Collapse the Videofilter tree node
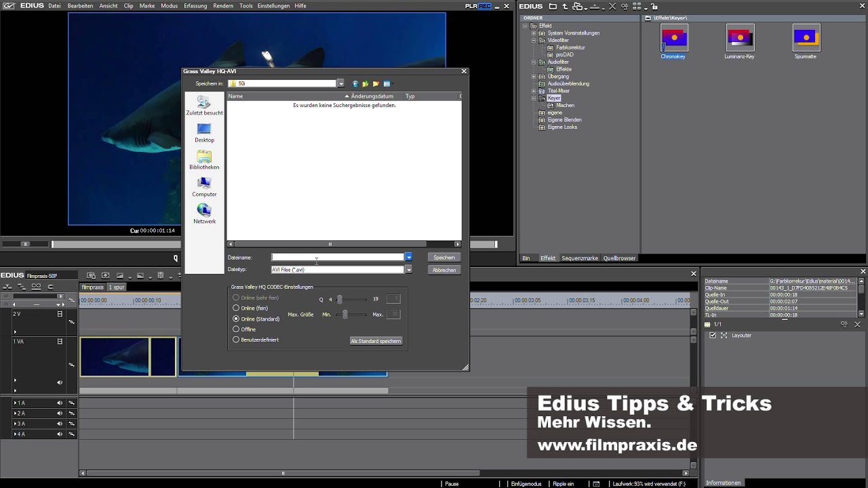868x488 pixels. [x=534, y=41]
